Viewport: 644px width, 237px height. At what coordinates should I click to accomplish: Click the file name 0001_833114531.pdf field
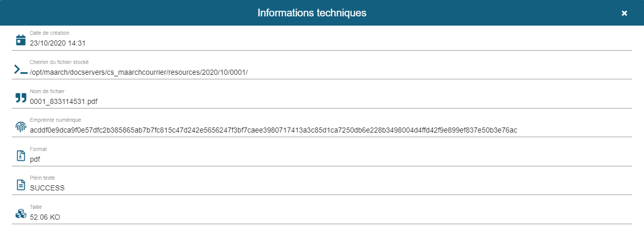coord(64,101)
